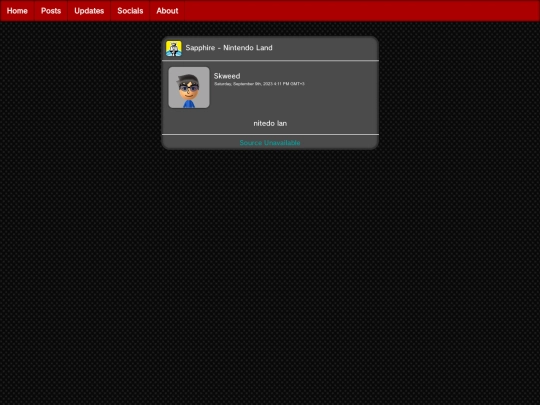Click the Source Unavailable link

tap(270, 143)
